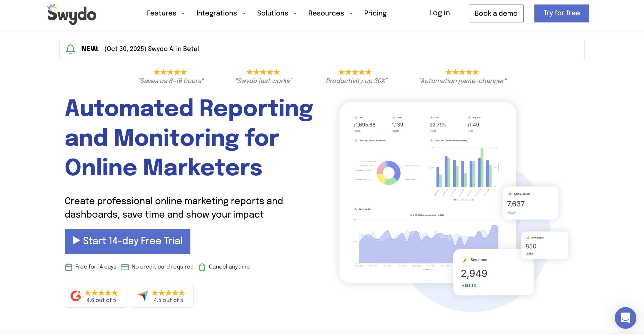Click the Sessions bar chart icon
The image size is (644, 335).
coord(464,260)
